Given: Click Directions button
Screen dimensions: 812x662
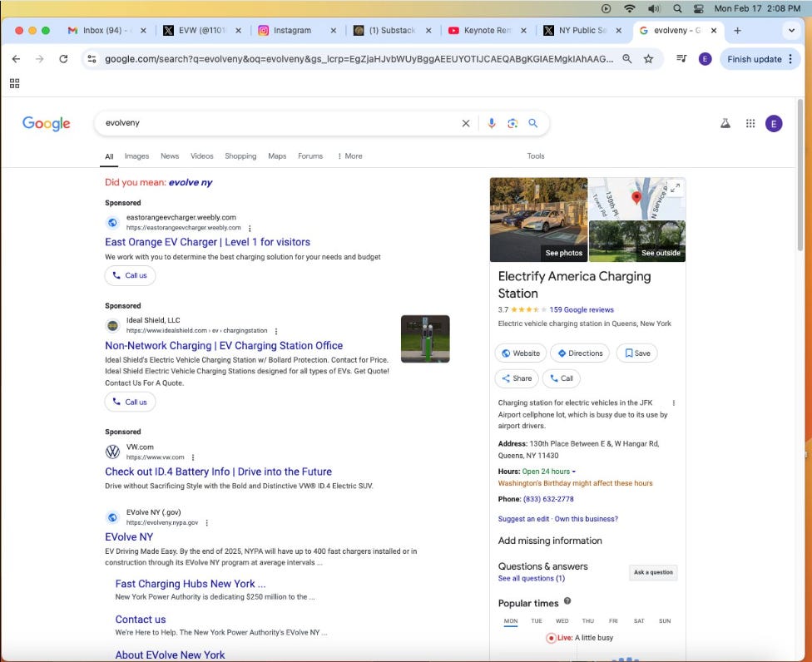Looking at the screenshot, I should [580, 353].
